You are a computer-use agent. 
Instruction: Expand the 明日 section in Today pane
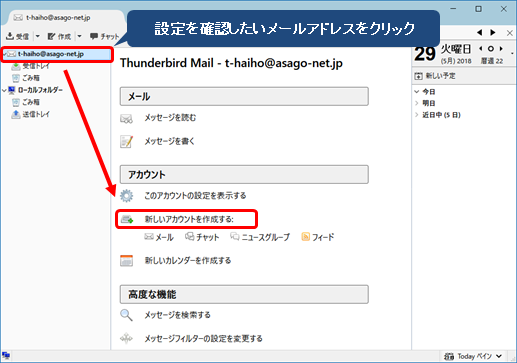[x=417, y=103]
